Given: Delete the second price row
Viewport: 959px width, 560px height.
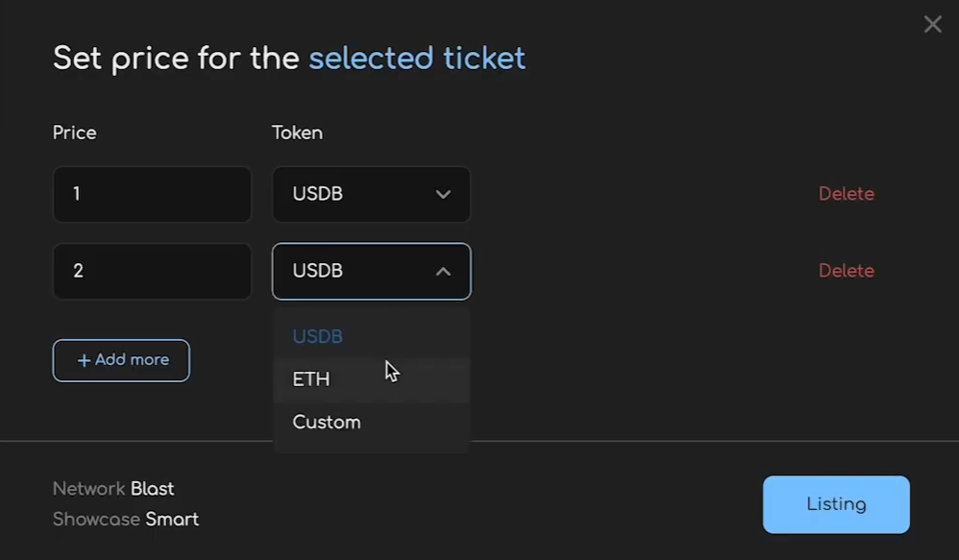Looking at the screenshot, I should [x=847, y=271].
